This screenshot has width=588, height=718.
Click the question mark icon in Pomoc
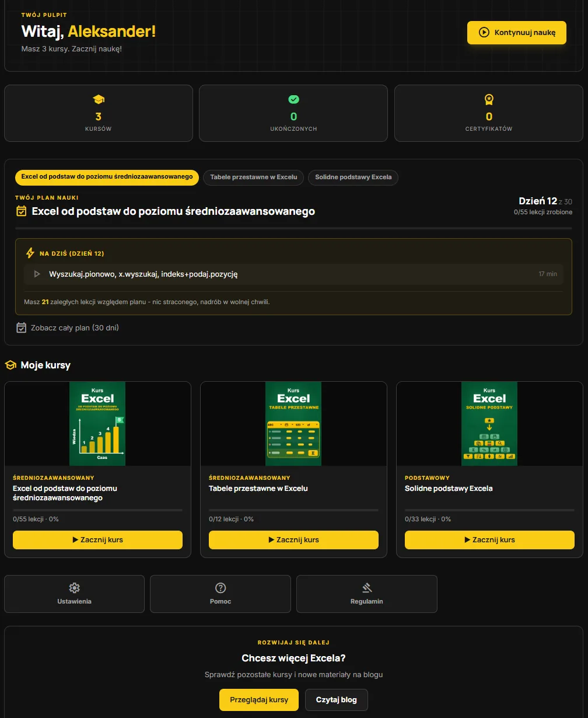tap(220, 588)
